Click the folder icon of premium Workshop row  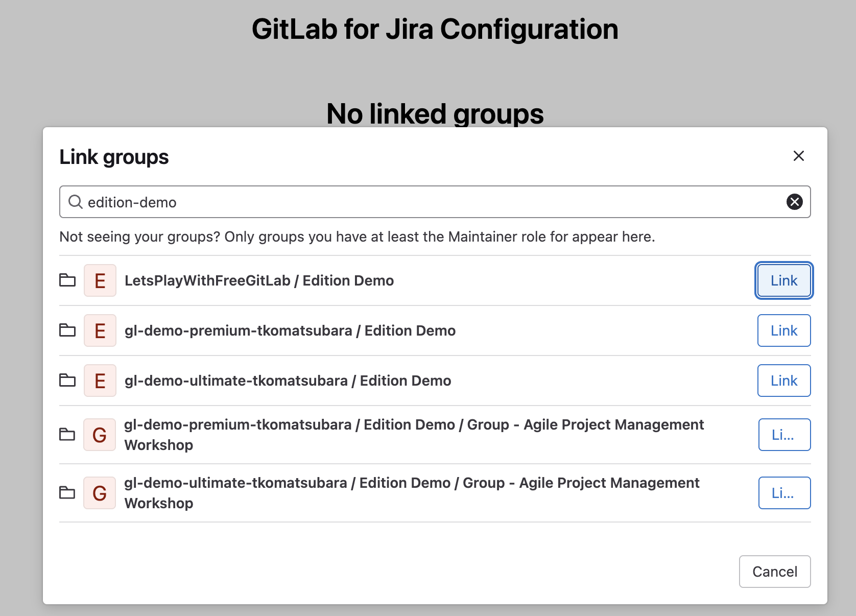coord(67,435)
